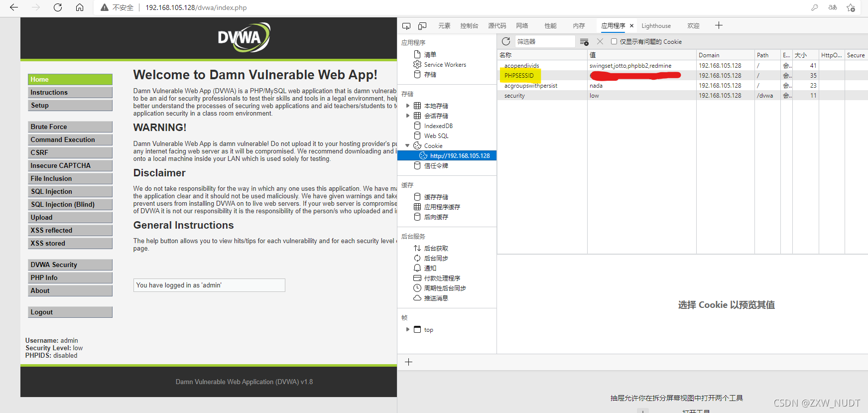This screenshot has width=868, height=413.
Task: Open the XSS stored page
Action: tap(70, 243)
